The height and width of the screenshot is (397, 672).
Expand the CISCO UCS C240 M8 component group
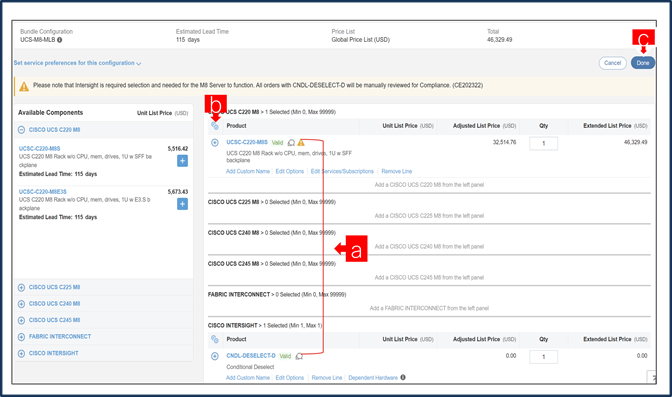coord(21,304)
